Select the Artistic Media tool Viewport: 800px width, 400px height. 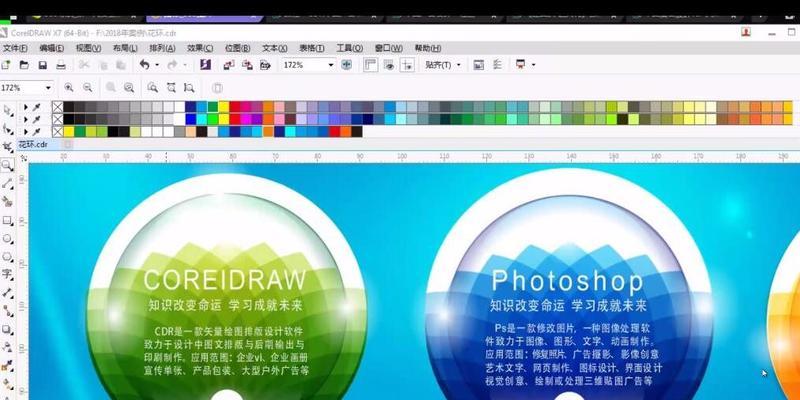7,202
